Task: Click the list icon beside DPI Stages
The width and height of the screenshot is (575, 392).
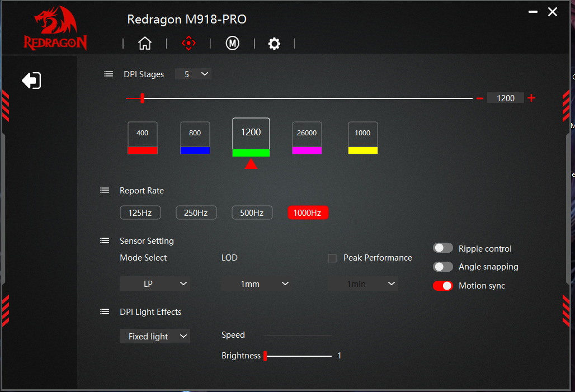Action: [108, 74]
